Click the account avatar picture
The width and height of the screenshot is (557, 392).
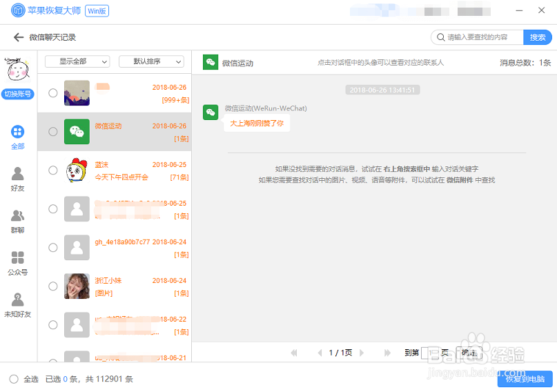(17, 69)
